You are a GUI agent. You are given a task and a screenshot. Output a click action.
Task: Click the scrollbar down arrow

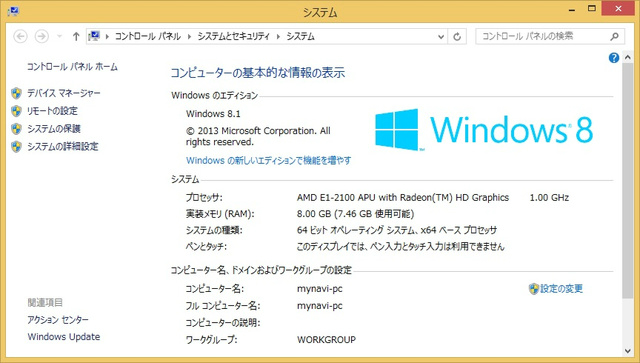click(x=628, y=351)
